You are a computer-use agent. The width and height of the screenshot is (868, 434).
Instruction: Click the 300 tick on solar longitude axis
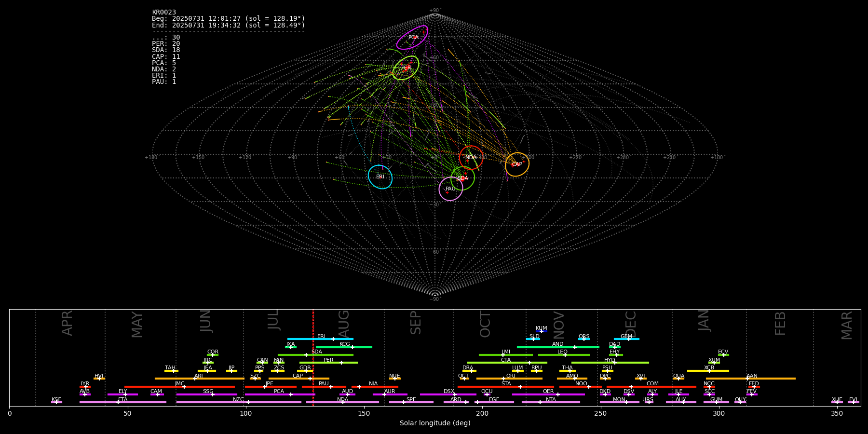pos(719,414)
